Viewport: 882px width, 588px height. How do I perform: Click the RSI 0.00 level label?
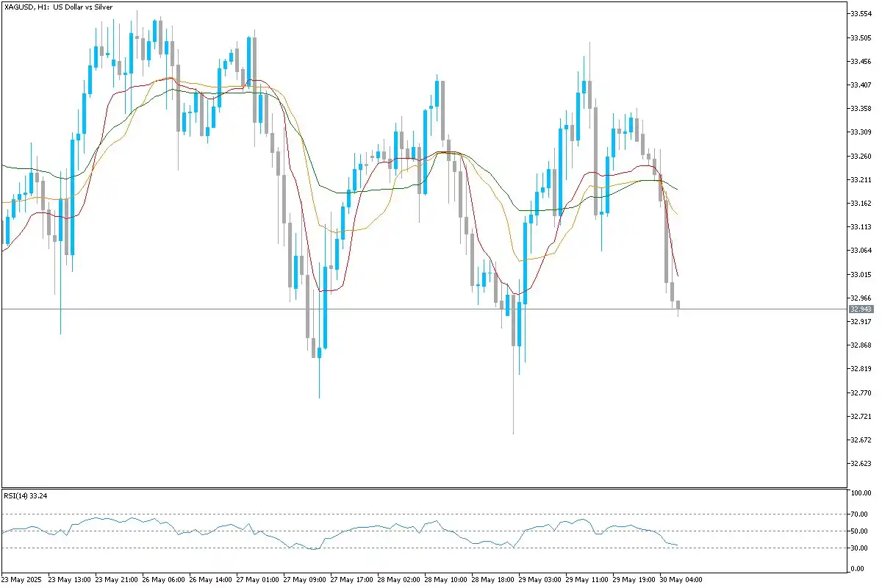pos(858,569)
